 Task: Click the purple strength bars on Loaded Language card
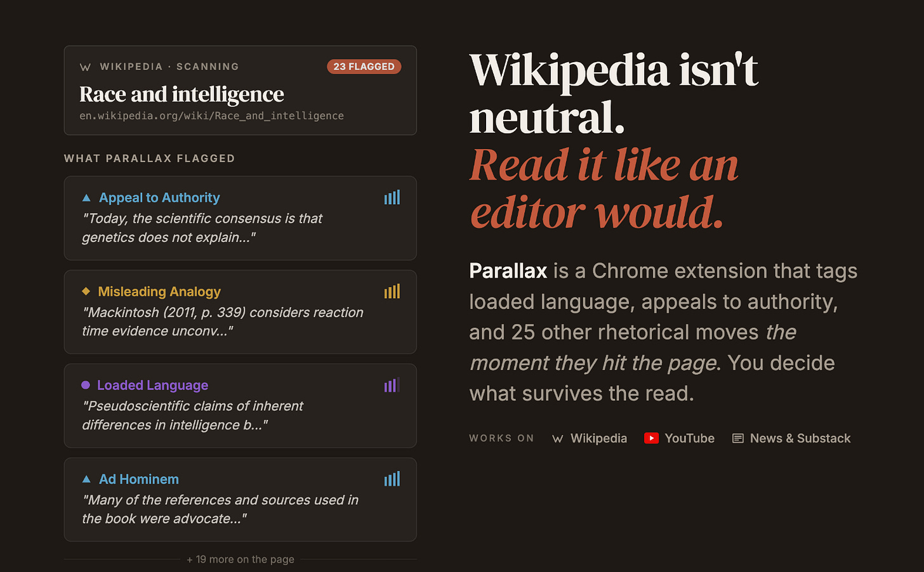click(392, 385)
